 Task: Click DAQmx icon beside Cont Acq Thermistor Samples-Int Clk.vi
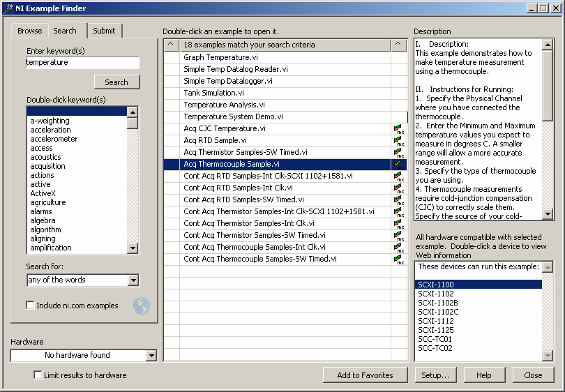point(399,224)
